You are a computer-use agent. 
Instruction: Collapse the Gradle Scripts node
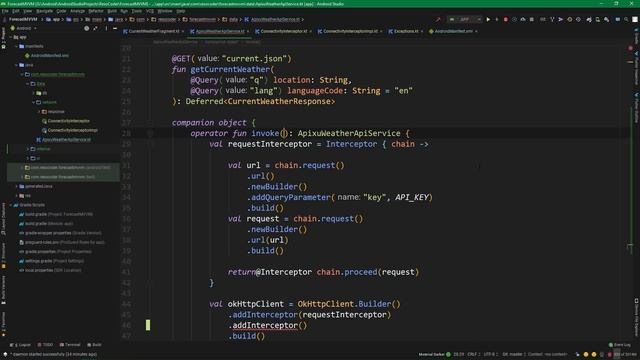tap(11, 205)
